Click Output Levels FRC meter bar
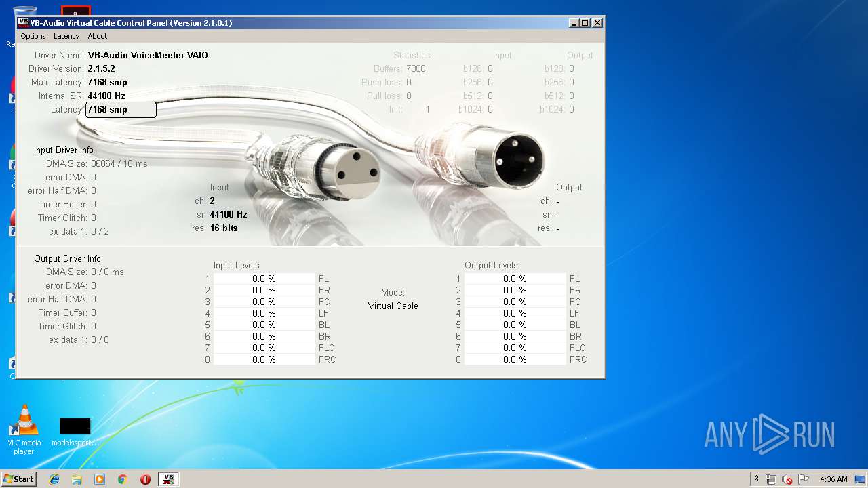This screenshot has height=488, width=868. 515,359
